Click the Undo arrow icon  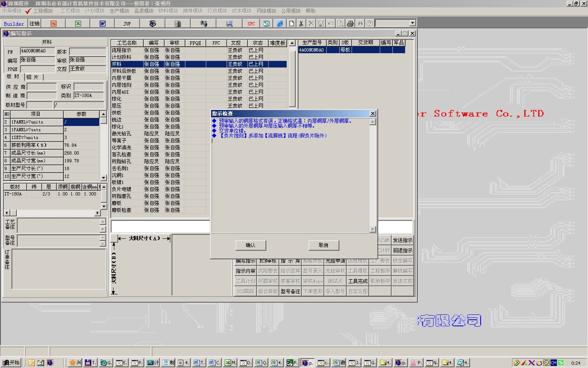pos(331,24)
